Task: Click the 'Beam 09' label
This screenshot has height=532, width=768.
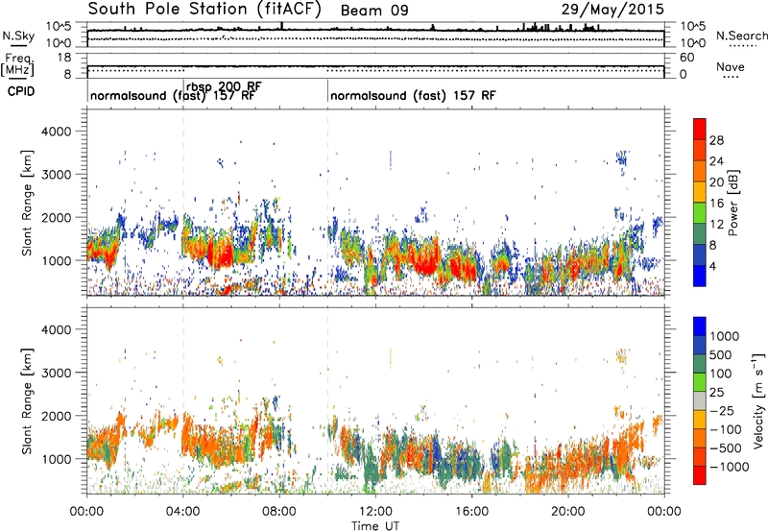Action: point(374,11)
